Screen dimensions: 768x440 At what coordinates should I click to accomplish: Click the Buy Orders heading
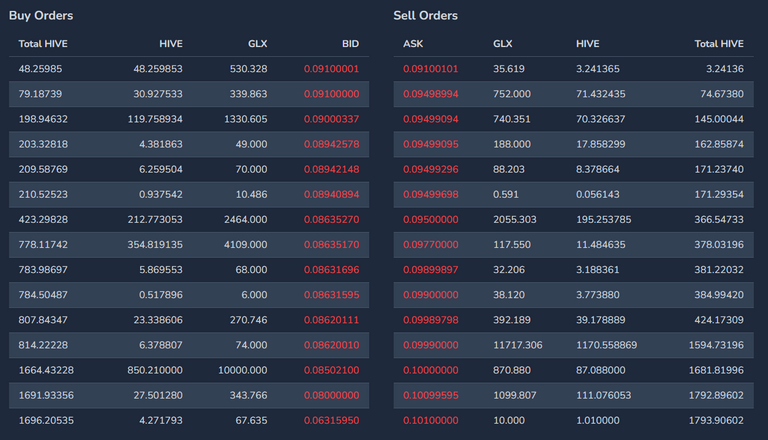click(41, 16)
